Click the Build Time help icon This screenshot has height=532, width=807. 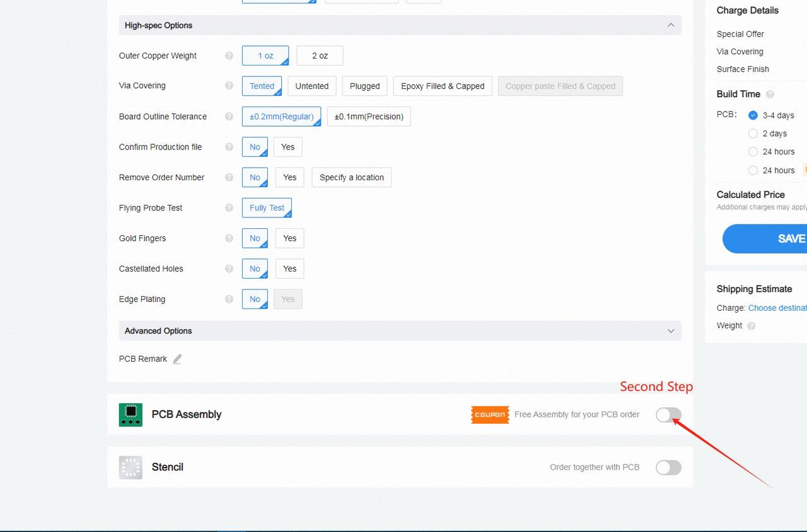pos(770,94)
